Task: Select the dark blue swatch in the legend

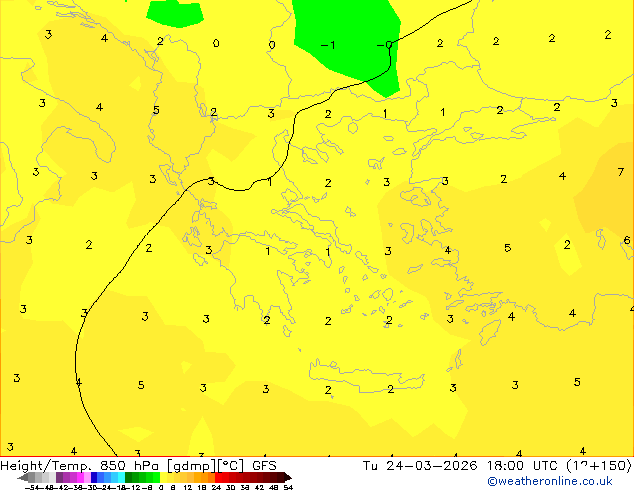Action: 94,477
